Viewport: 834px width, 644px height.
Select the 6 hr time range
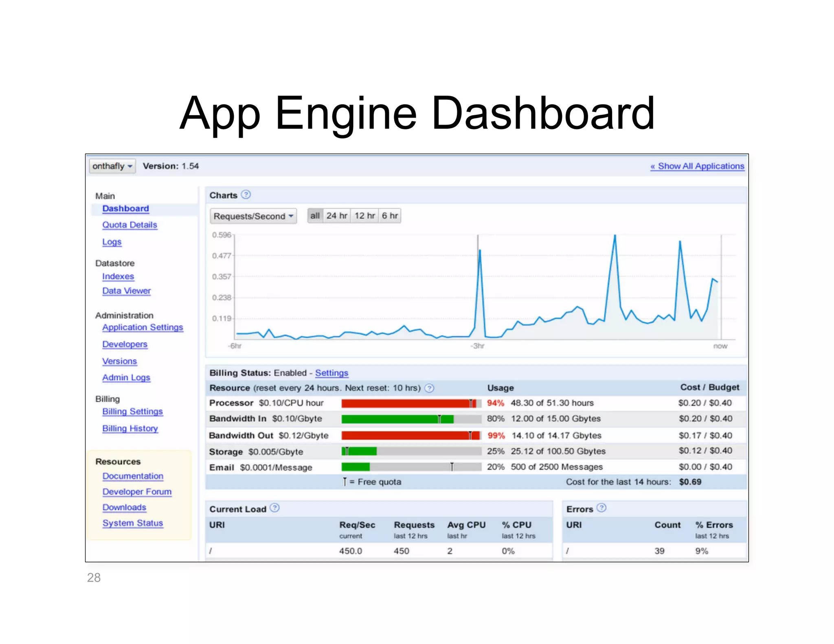(x=390, y=216)
